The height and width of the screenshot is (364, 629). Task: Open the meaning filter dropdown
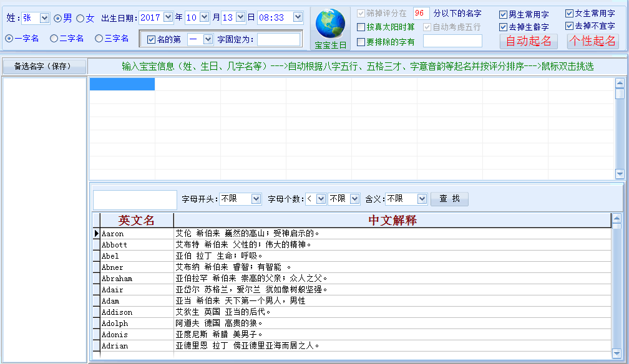(422, 199)
